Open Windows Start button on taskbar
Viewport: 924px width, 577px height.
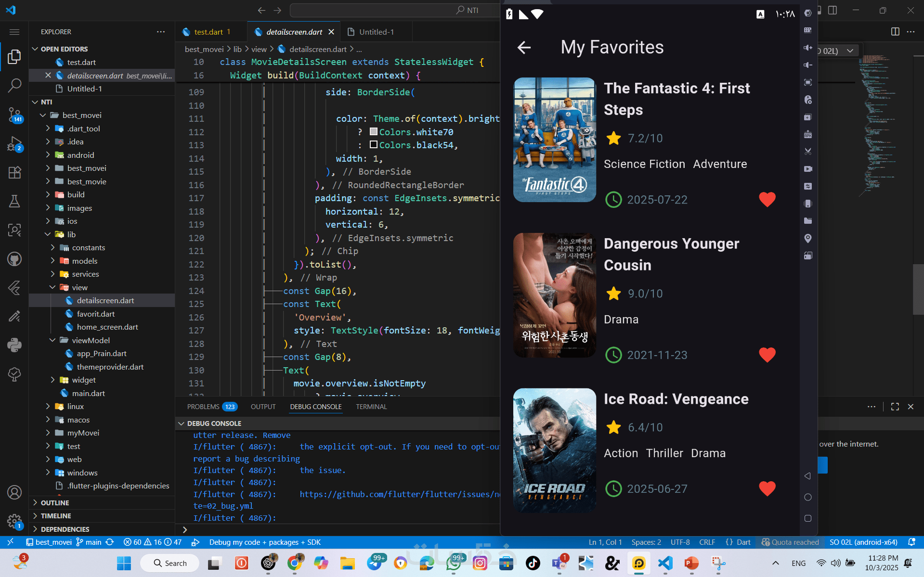pos(124,563)
